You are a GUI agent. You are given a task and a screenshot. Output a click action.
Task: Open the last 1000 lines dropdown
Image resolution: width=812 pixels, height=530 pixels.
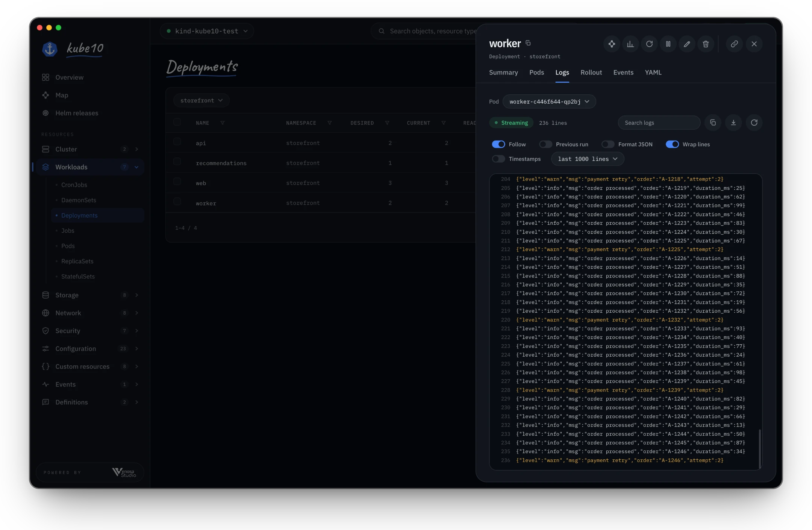click(588, 159)
